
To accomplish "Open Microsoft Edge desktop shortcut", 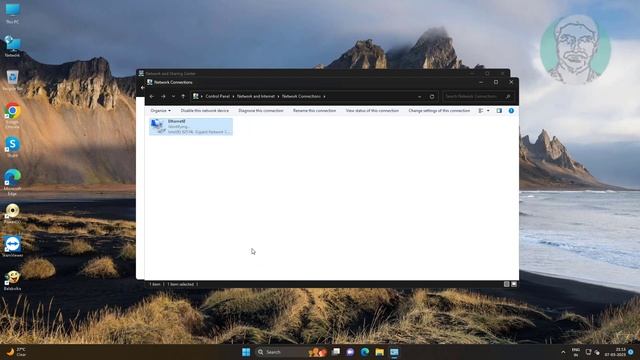I will tap(13, 182).
